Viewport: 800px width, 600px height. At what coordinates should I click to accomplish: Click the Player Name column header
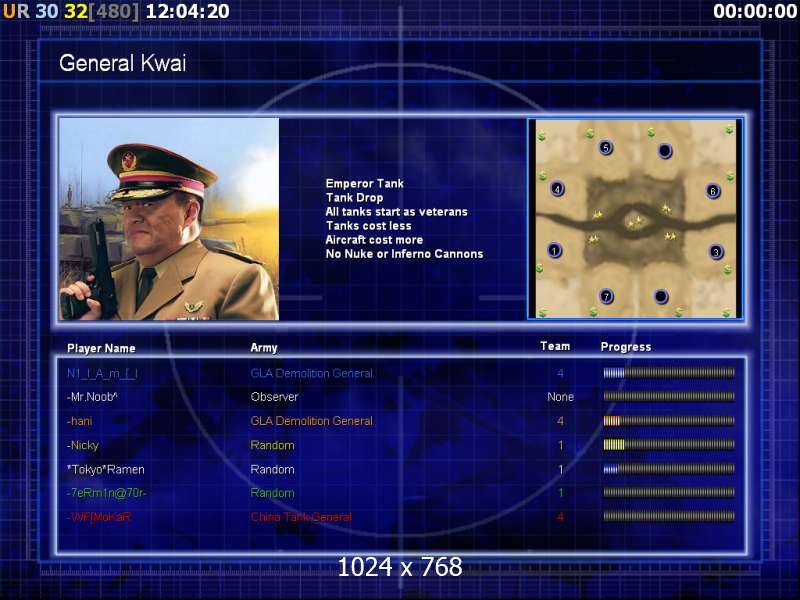coord(101,348)
